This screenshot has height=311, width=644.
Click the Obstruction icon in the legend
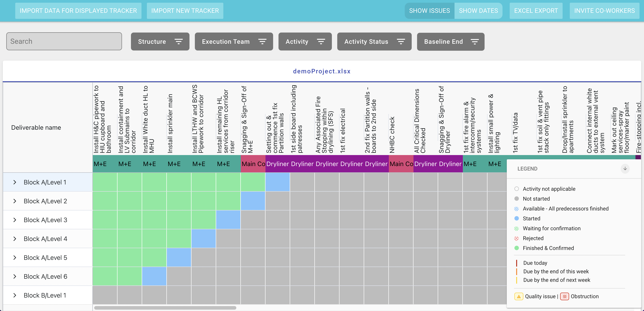point(565,296)
